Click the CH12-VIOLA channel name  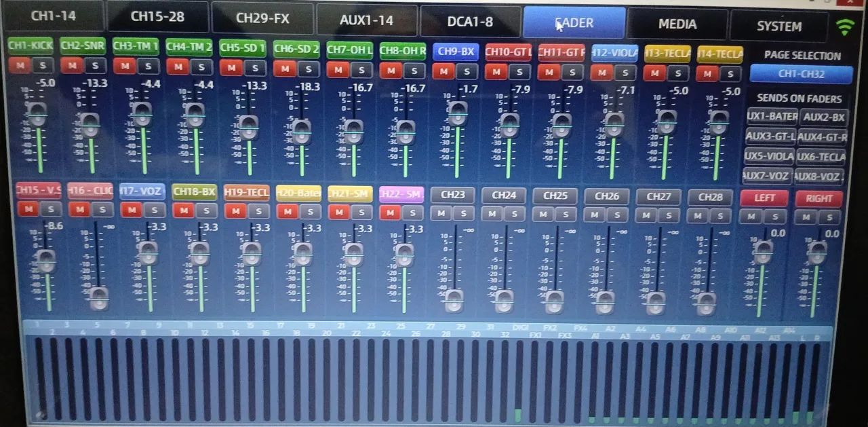614,53
